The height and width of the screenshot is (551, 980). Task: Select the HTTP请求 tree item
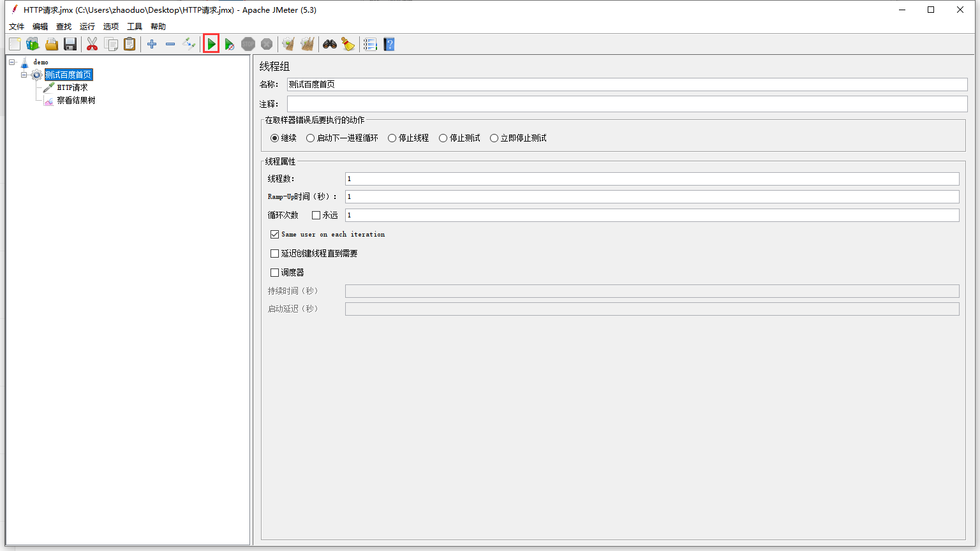click(x=71, y=87)
